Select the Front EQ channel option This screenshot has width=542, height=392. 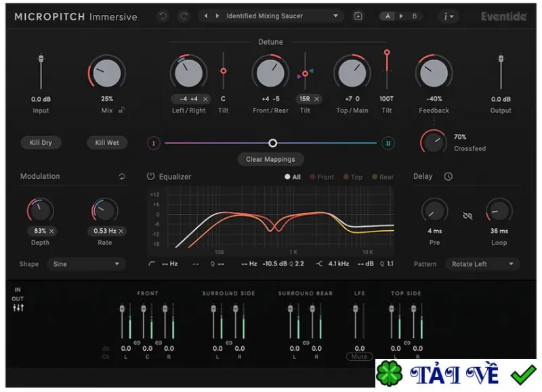pos(322,177)
